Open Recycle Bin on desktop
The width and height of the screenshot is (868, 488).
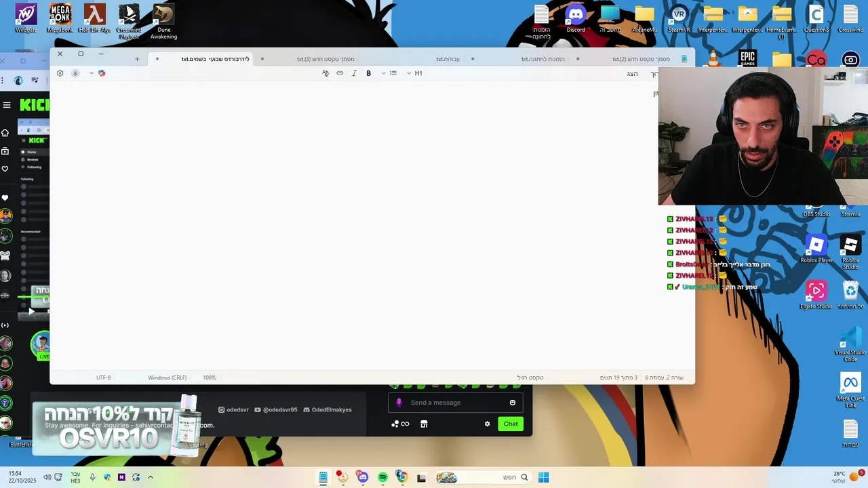click(850, 295)
